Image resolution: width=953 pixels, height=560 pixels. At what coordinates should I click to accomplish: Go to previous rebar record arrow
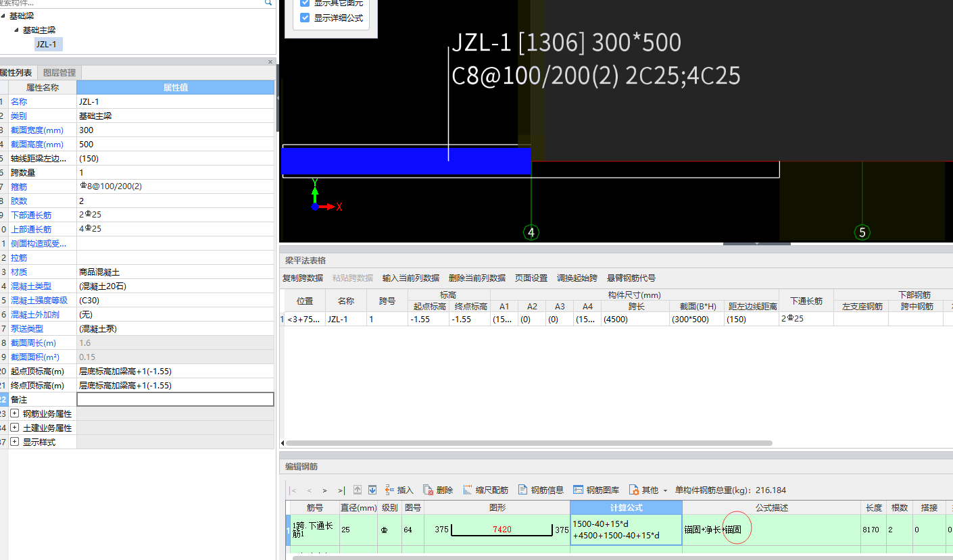309,490
